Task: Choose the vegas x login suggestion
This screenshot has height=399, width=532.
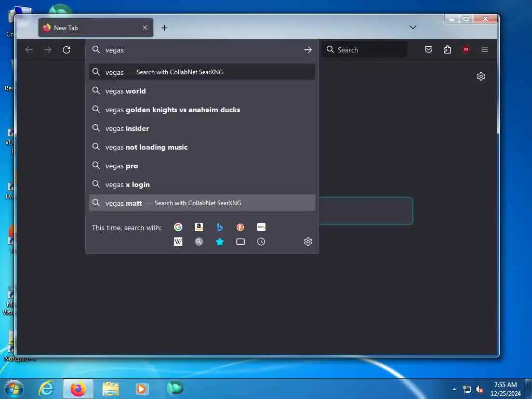Action: tap(202, 184)
